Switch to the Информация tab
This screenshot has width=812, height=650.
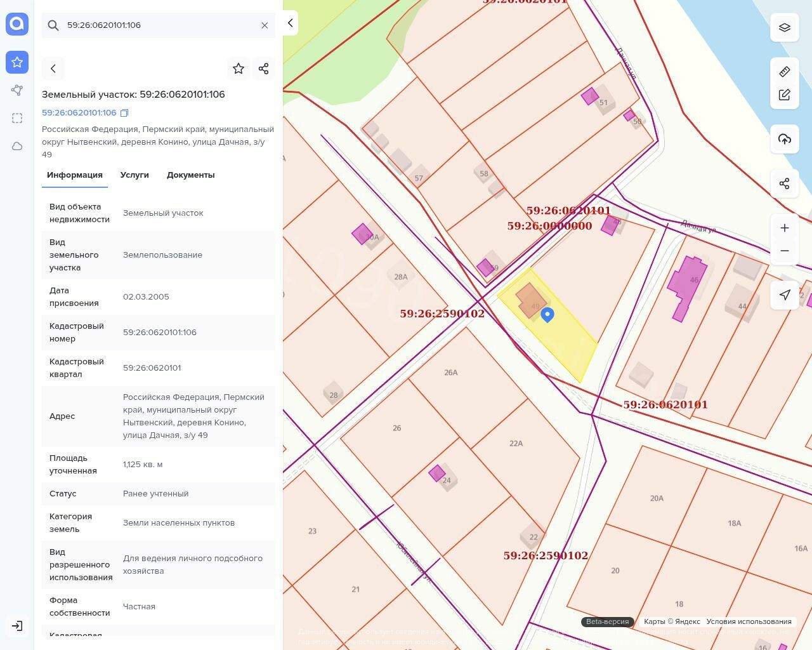75,175
